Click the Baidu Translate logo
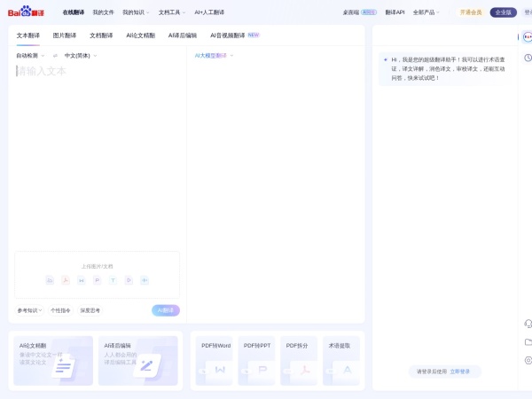This screenshot has width=532, height=399. [x=26, y=12]
